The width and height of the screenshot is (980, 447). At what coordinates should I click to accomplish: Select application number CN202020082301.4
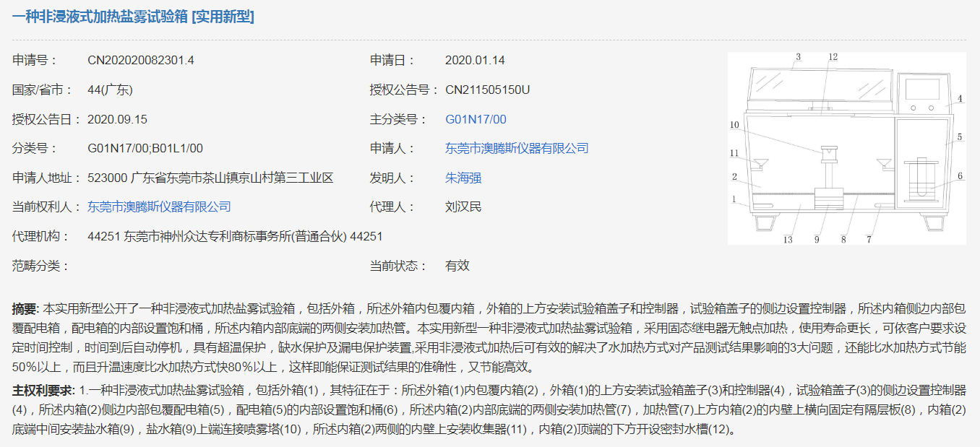[x=139, y=61]
